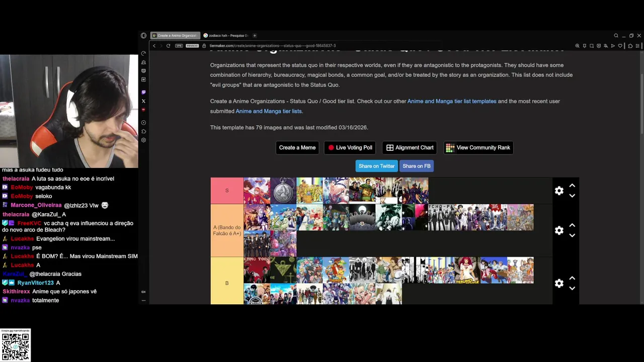Click the tiermaker.com address bar URL
Viewport: 644px width, 362px height.
[273, 46]
